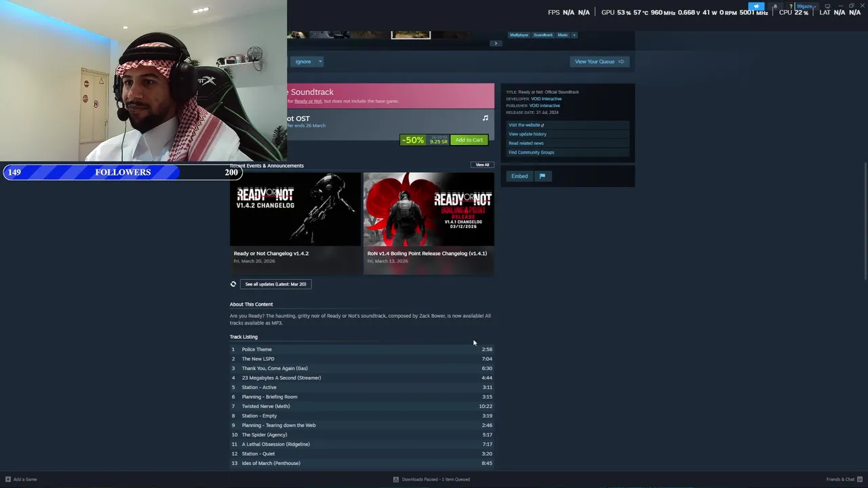Screen dimensions: 868x488
Task: Click 'Ready or Not Changelog v1.4.2' title
Action: [x=271, y=253]
